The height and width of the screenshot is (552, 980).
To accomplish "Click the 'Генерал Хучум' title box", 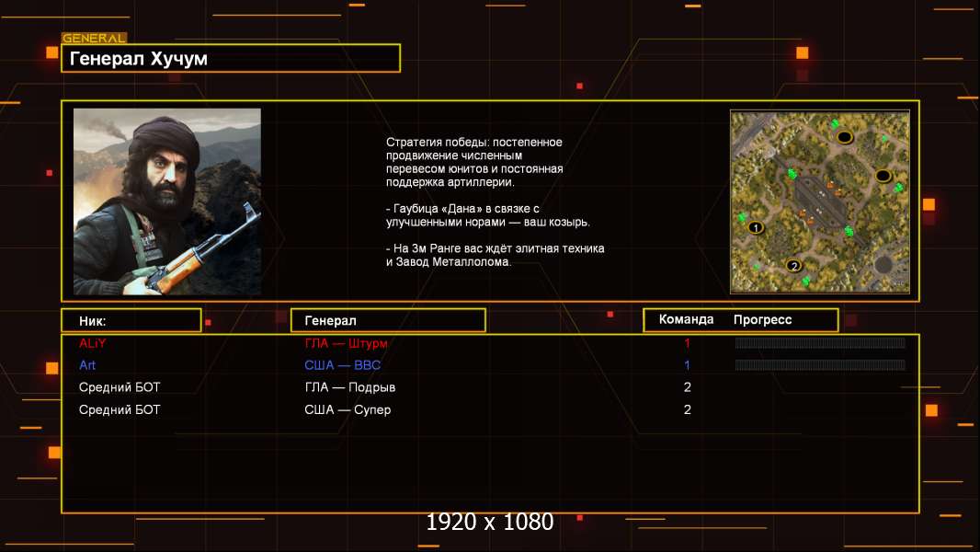I will click(231, 58).
